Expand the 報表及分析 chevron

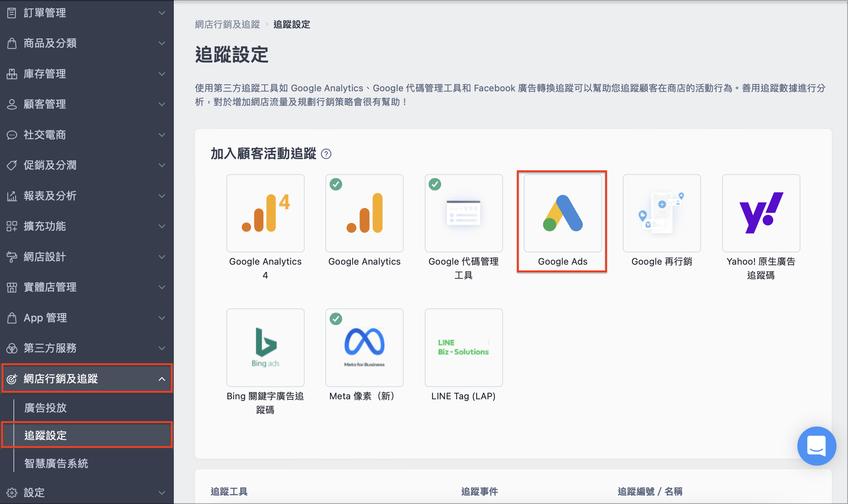[x=162, y=196]
